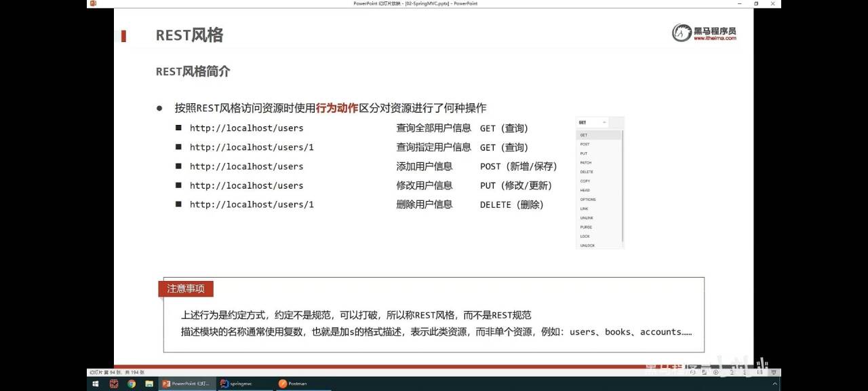Select GET in the method list

(598, 135)
